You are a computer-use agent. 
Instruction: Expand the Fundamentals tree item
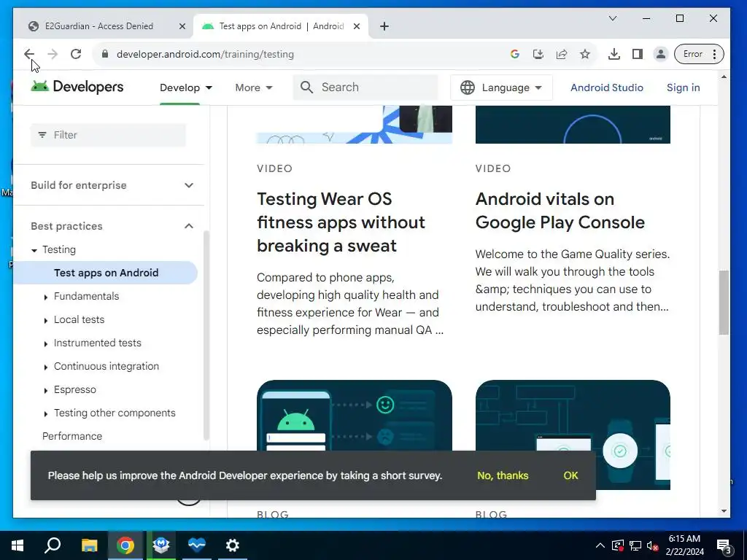[x=45, y=297]
